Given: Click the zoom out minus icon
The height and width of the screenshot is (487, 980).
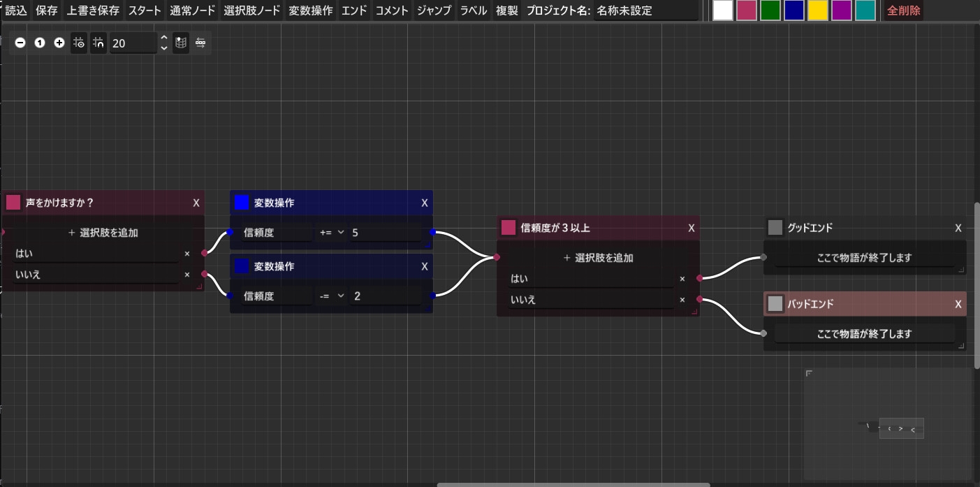Looking at the screenshot, I should (20, 43).
